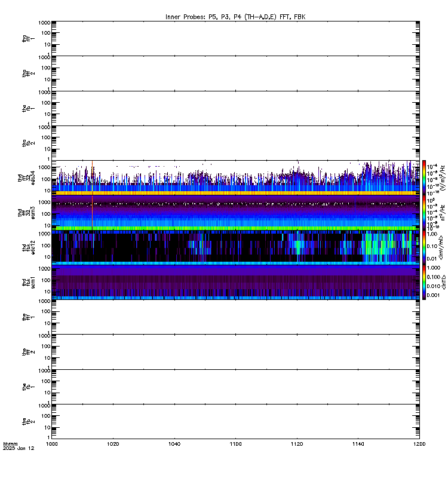The image size is (448, 478).
Task: Select the 'tha fff 1' panel label
Action: 28,39
